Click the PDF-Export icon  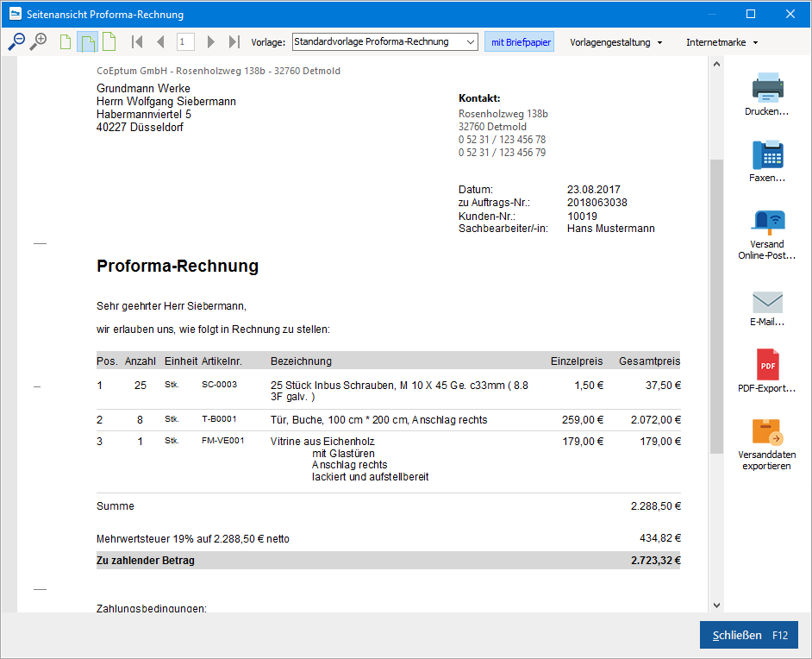(x=767, y=365)
